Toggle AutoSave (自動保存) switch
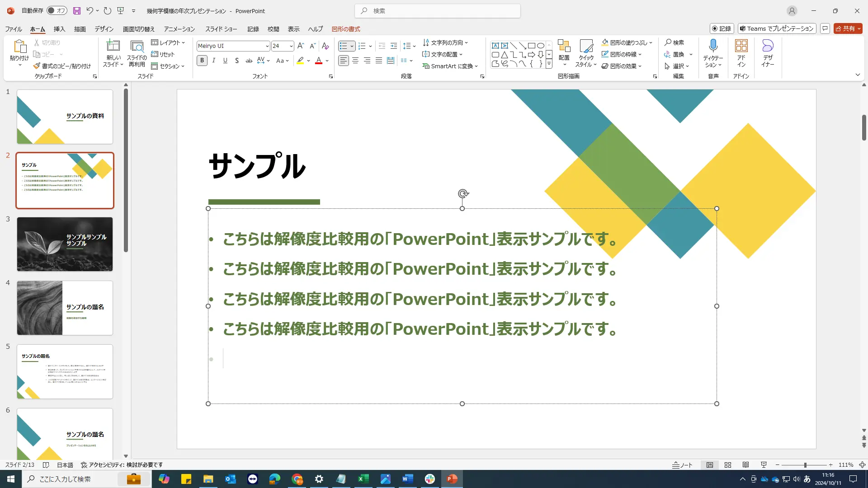The image size is (868, 488). pos(57,10)
